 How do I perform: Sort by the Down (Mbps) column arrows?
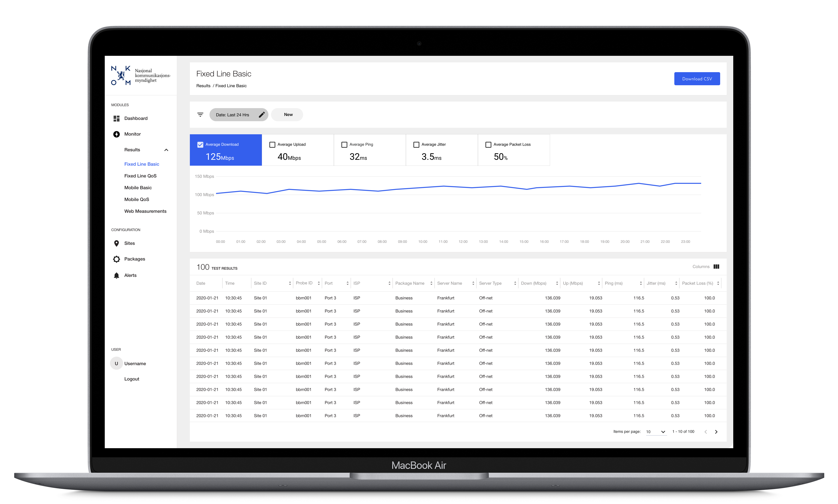coord(557,283)
